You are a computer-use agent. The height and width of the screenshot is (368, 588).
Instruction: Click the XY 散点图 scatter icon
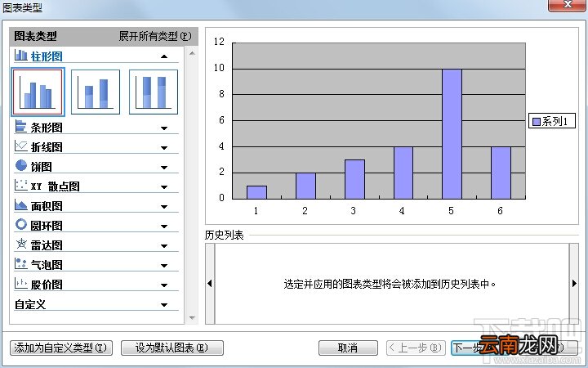(x=20, y=185)
